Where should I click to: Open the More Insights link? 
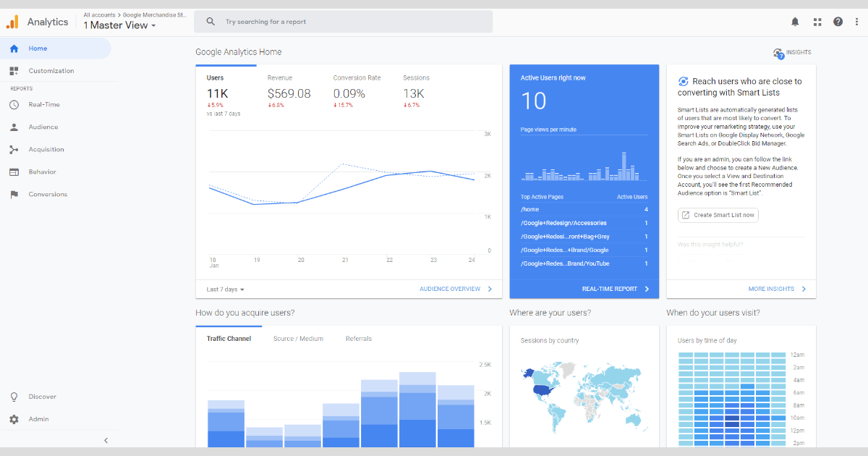(x=771, y=289)
